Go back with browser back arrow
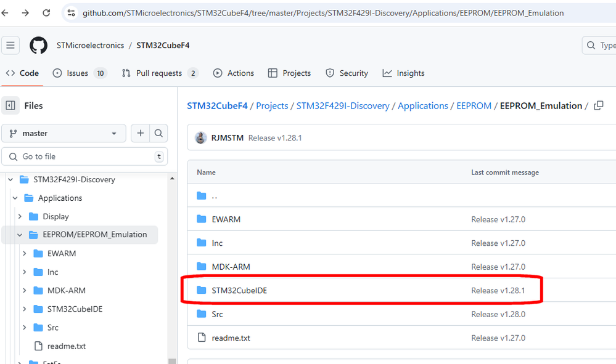 pos(5,13)
